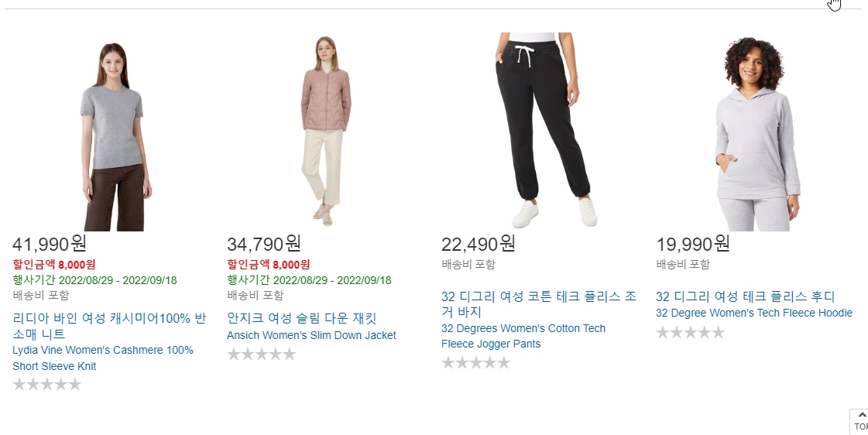
Task: Open the black jogger pants product image
Action: click(x=546, y=131)
